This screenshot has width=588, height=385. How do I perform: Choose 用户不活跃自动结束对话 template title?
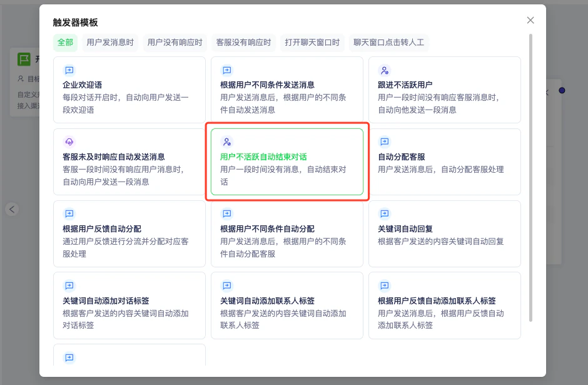coord(263,157)
